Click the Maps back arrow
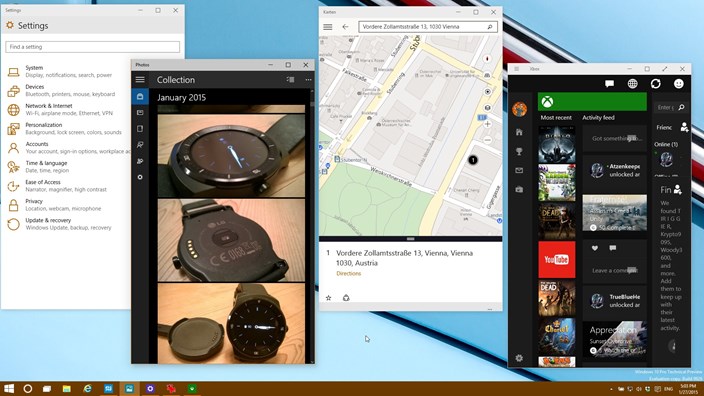Screen dimensions: 704x396 [x=345, y=27]
